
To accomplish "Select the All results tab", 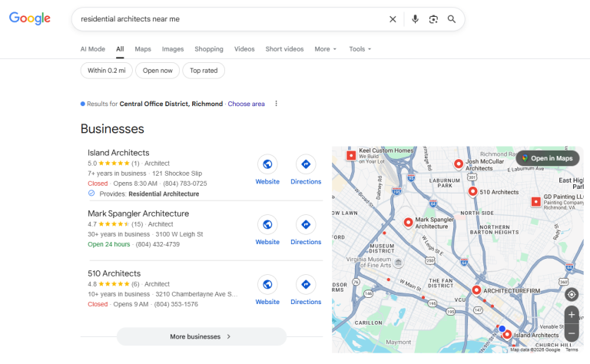I will coord(120,49).
